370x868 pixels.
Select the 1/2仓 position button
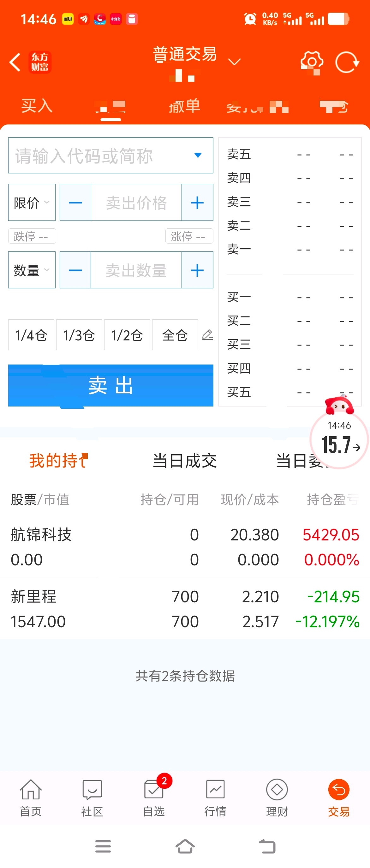click(x=127, y=335)
